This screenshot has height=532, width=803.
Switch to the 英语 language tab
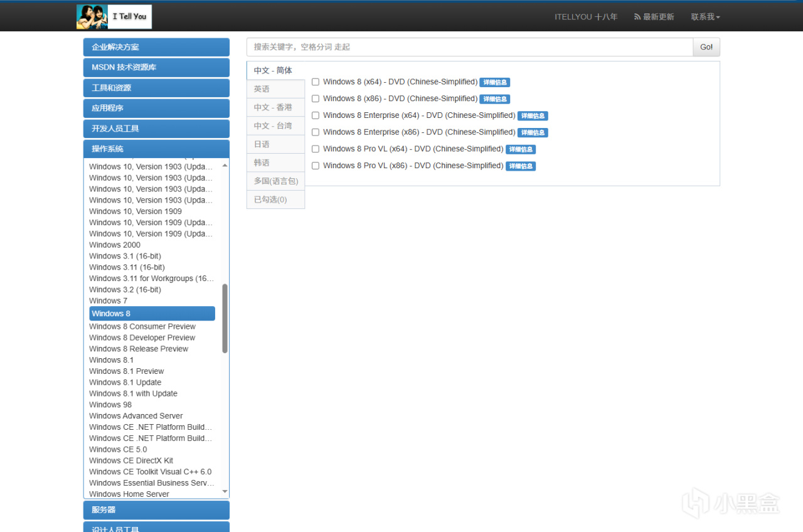275,89
